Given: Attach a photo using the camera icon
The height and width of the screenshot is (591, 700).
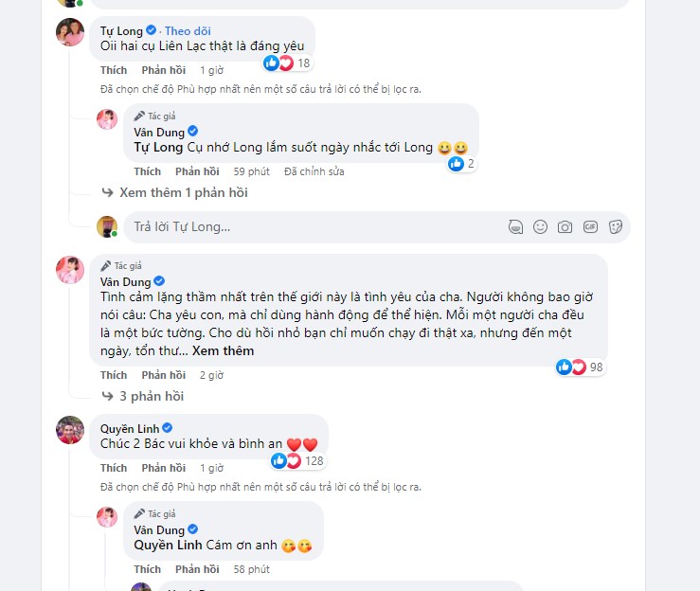Looking at the screenshot, I should (565, 227).
